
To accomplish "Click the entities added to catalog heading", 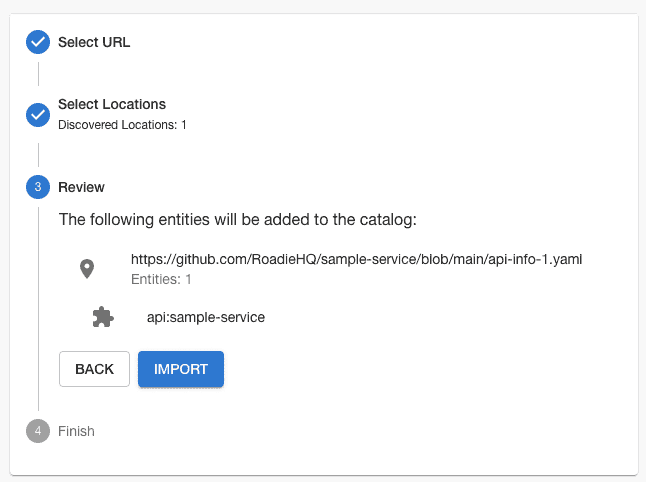I will pos(238,220).
